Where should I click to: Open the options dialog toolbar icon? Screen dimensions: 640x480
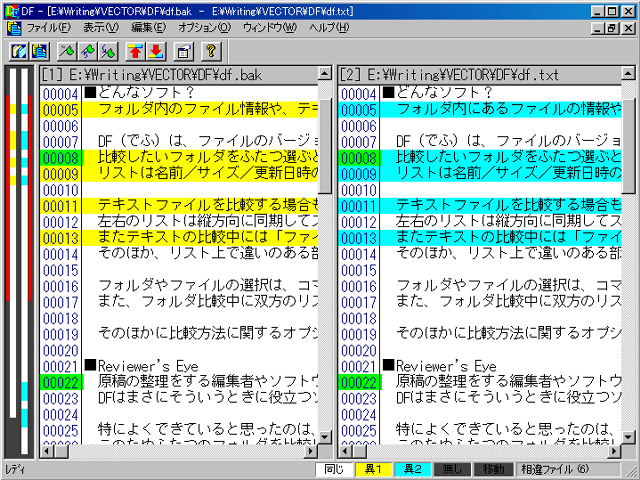pos(184,51)
